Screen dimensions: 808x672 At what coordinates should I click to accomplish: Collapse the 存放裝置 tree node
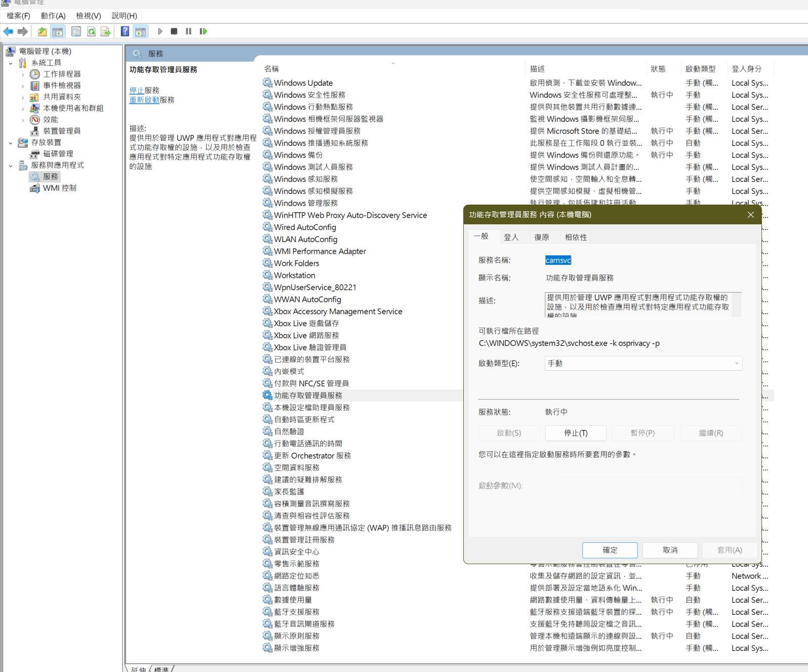tap(11, 142)
